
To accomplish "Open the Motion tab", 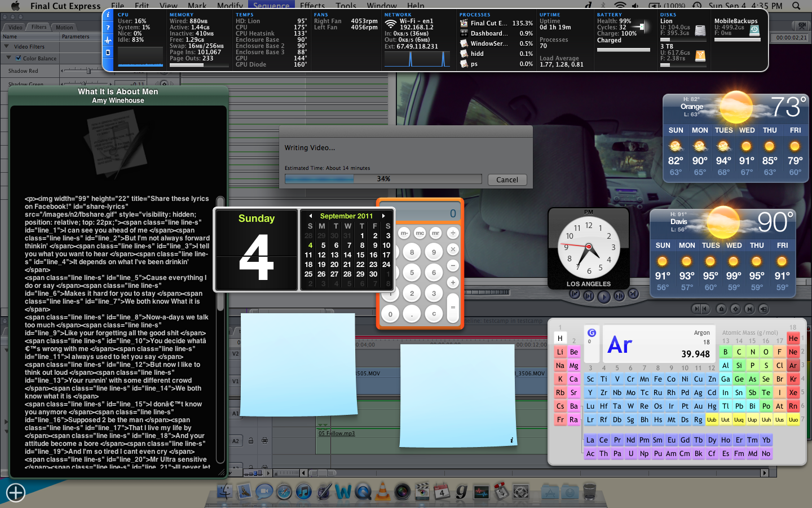I will tap(64, 27).
